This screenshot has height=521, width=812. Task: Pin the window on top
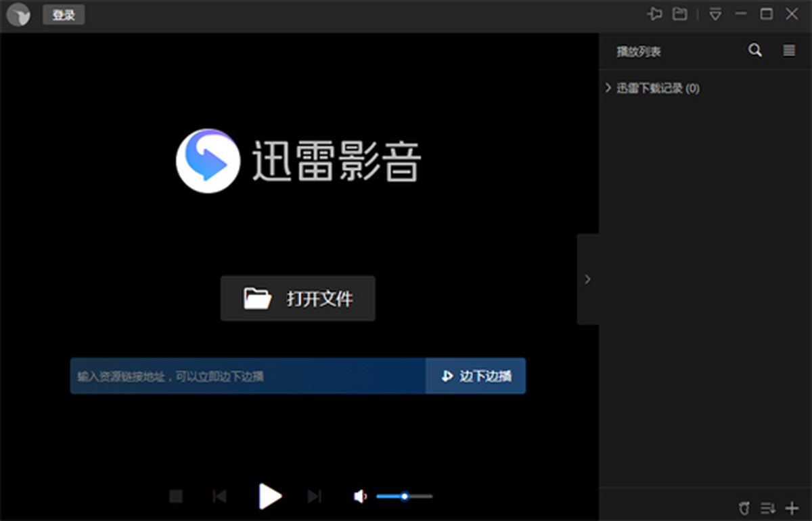tap(654, 14)
